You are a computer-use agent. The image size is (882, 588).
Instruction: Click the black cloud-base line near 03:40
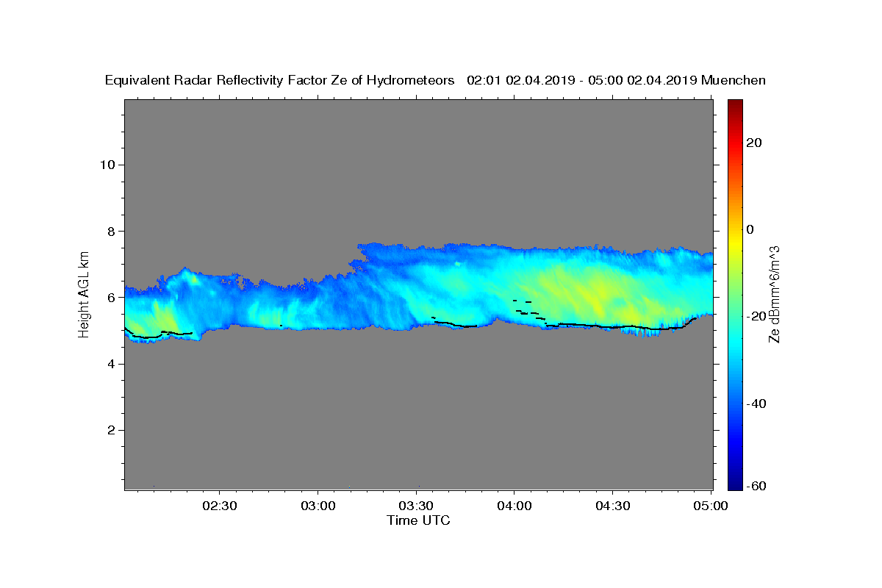pos(456,324)
